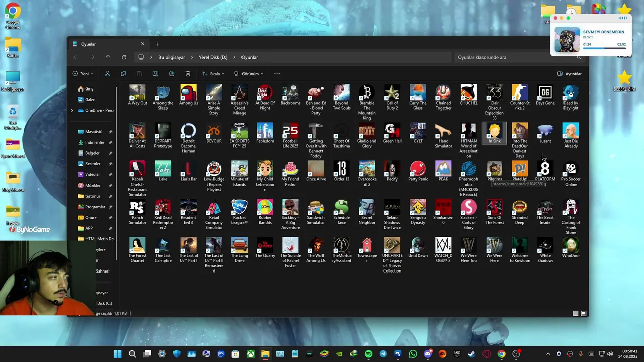Click the Delete trash icon in toolbar
Viewport: 644px width, 362px height.
click(x=188, y=74)
